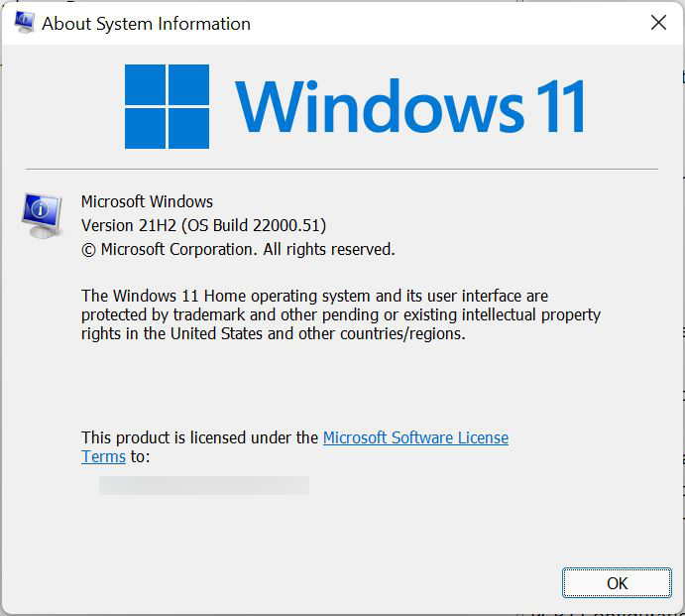Open the Microsoft Software License link

415,437
